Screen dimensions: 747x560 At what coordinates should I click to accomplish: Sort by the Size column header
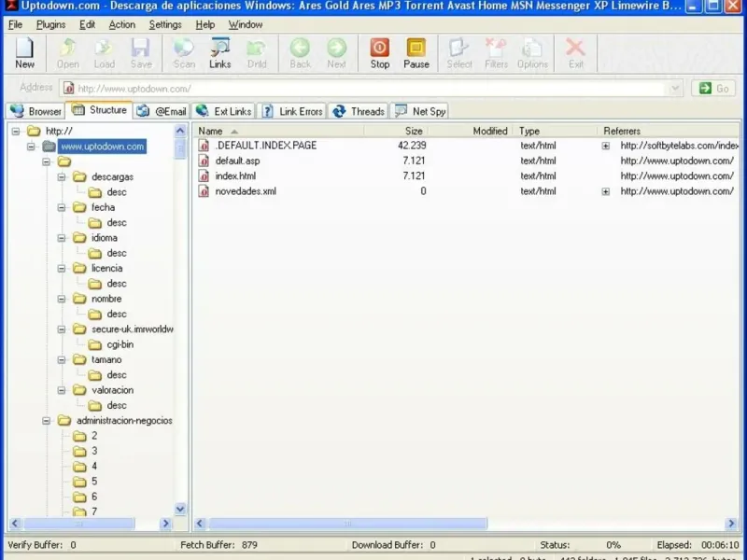point(395,131)
